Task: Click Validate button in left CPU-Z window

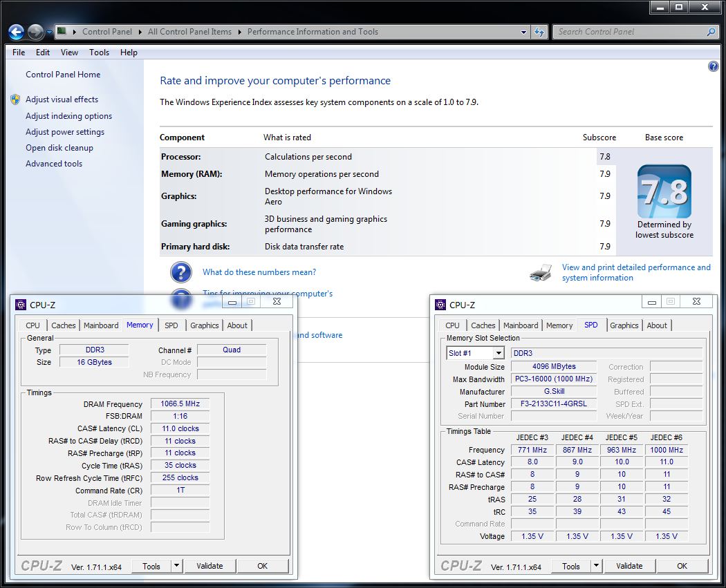Action: pyautogui.click(x=210, y=566)
